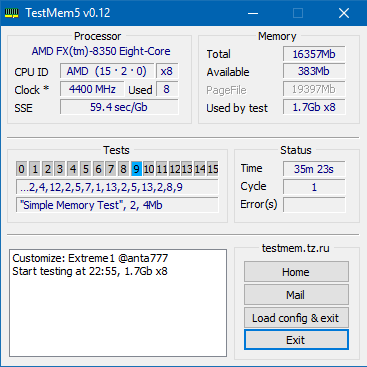Select test number 5 box
This screenshot has height=367, width=367.
click(x=85, y=169)
